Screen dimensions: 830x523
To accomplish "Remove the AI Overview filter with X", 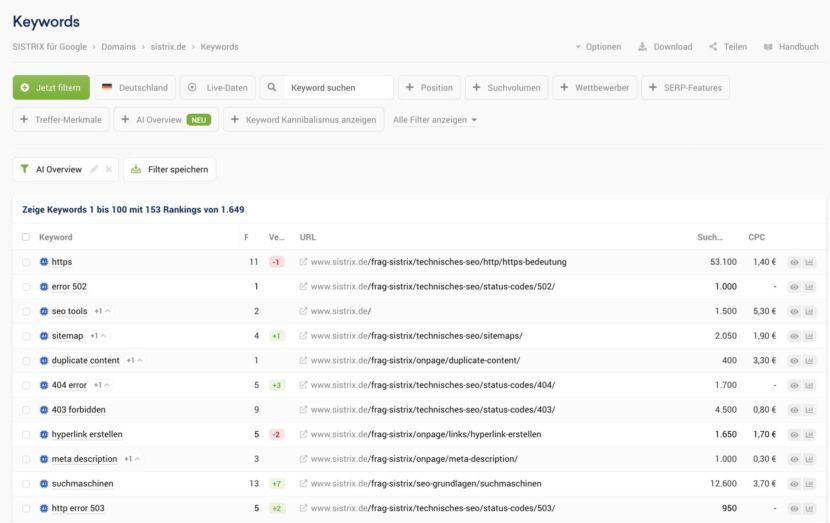I will click(x=109, y=169).
